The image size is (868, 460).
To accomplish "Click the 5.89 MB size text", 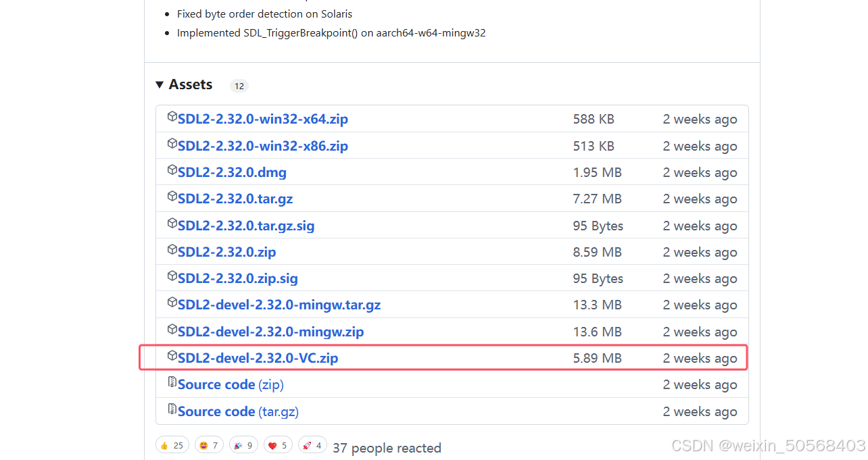I will click(597, 358).
